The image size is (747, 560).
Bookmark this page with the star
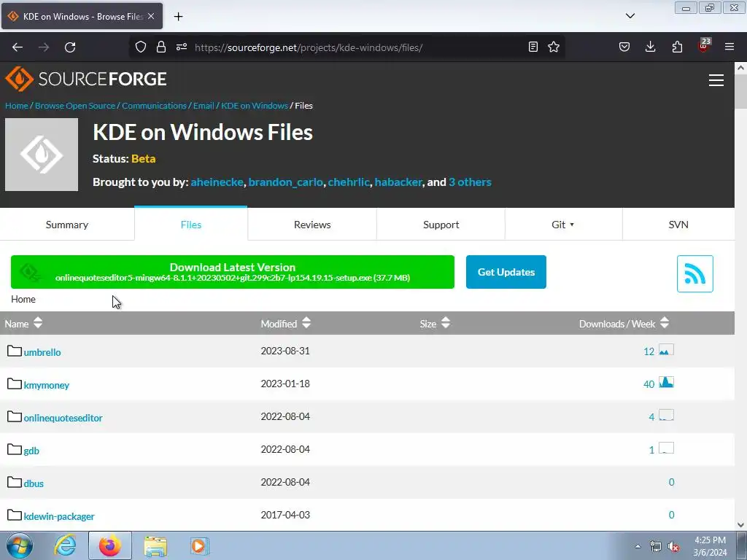coord(554,47)
